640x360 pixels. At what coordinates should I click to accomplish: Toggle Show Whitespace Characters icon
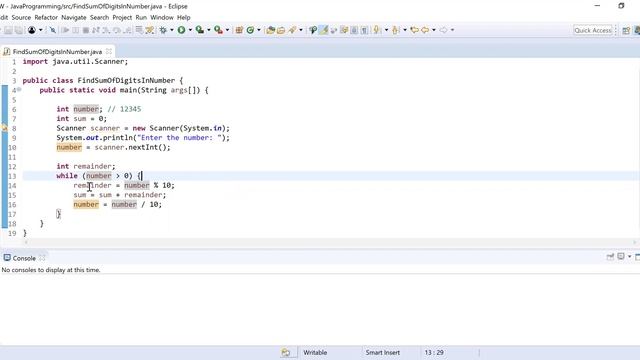pos(364,30)
